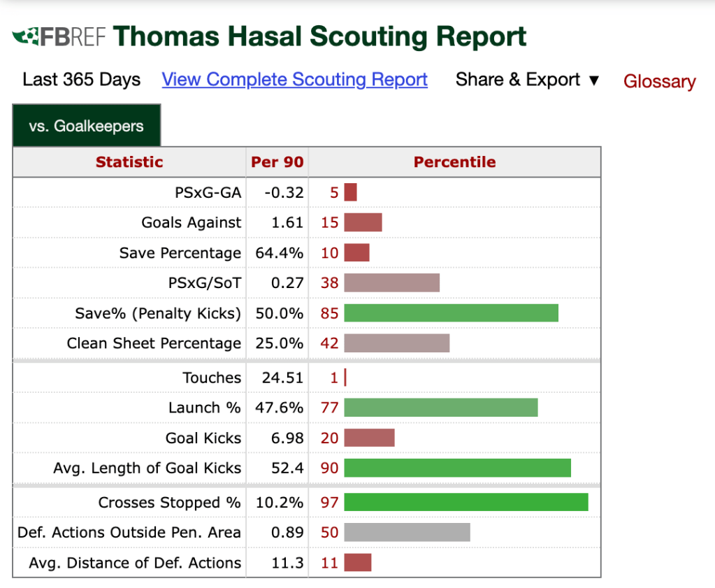
Task: Click the gray Def. Actions percentile bar
Action: 407,533
